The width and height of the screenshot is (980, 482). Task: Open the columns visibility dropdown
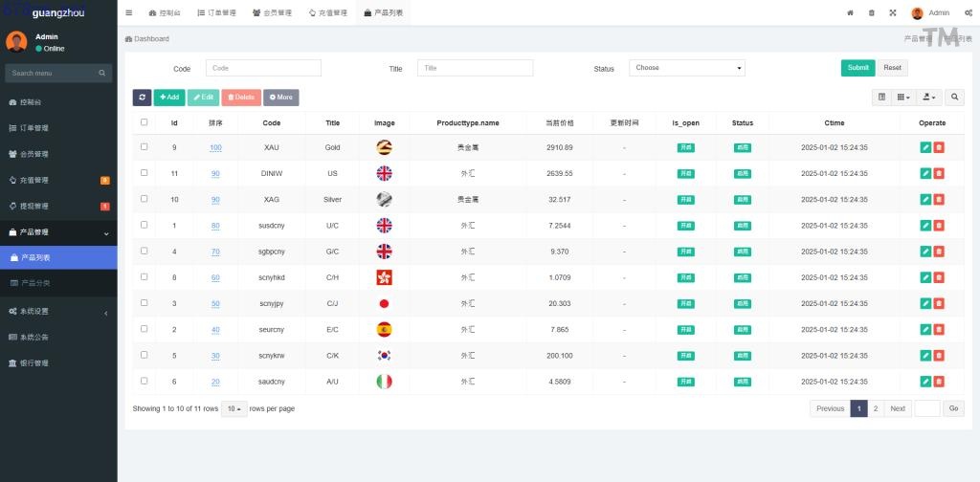tap(903, 98)
